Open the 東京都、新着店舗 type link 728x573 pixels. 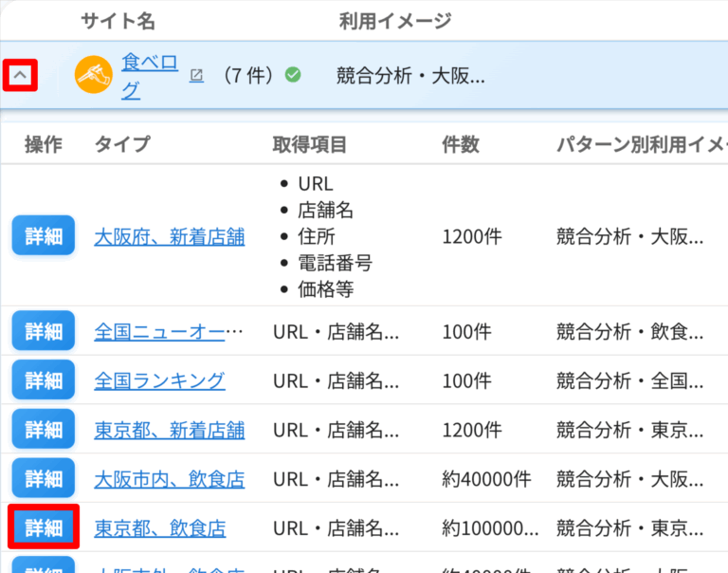[x=169, y=431]
